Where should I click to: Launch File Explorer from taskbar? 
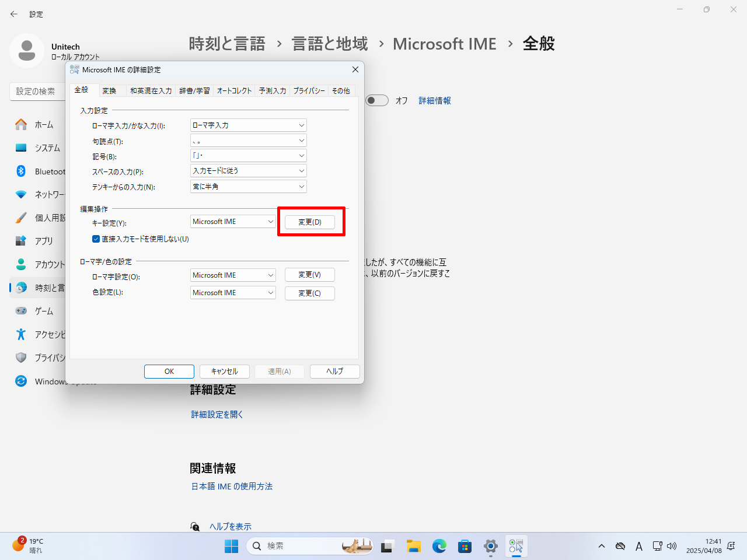(x=414, y=546)
